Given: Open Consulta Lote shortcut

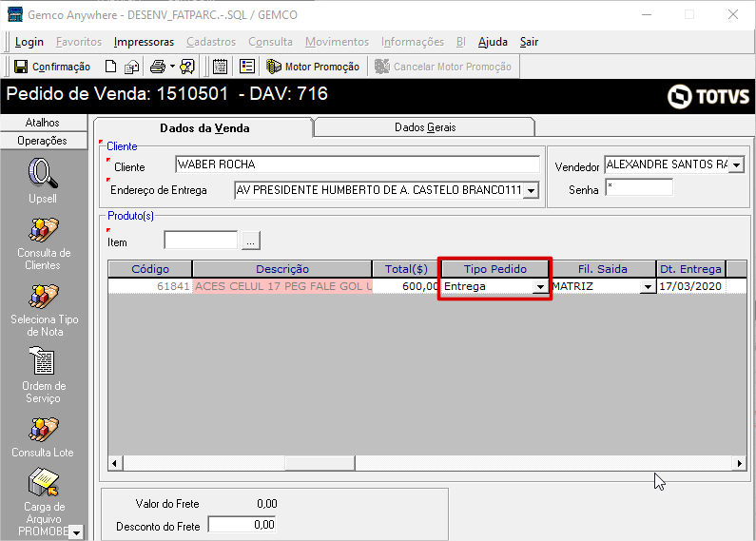Looking at the screenshot, I should point(43,437).
